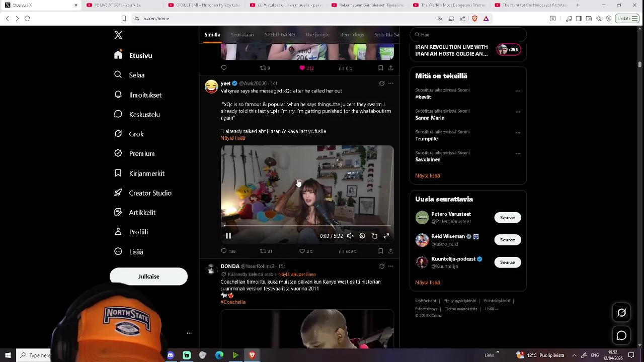Viewport: 644px width, 362px height.
Task: Open Selaa explore page
Action: pos(130,75)
